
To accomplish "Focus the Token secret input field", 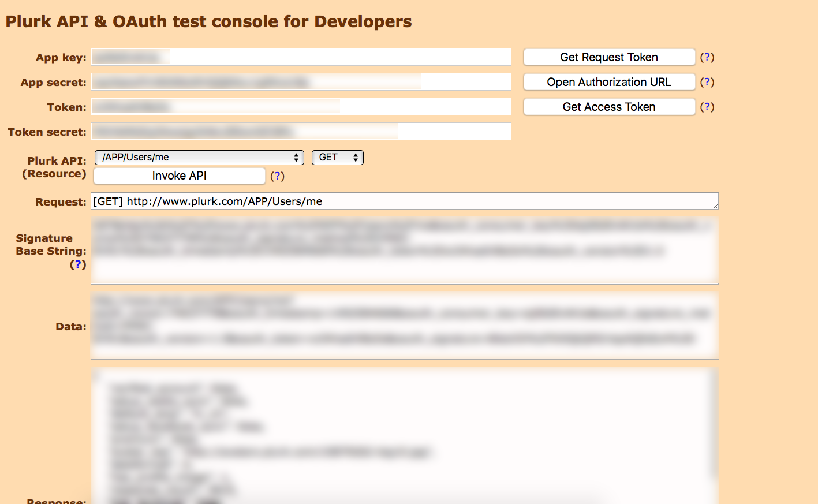I will [x=301, y=132].
